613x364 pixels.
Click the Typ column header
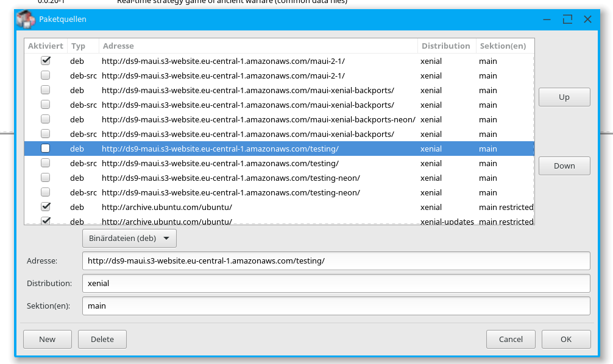click(78, 46)
